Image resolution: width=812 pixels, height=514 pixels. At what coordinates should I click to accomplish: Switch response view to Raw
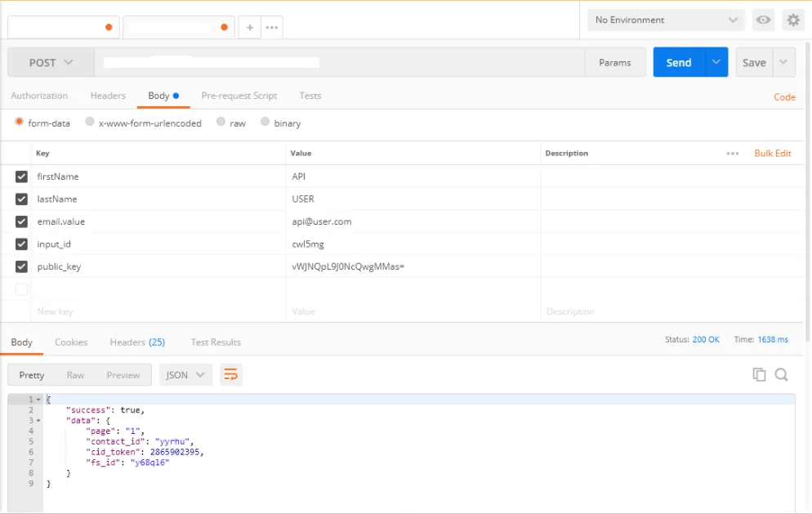pos(75,375)
